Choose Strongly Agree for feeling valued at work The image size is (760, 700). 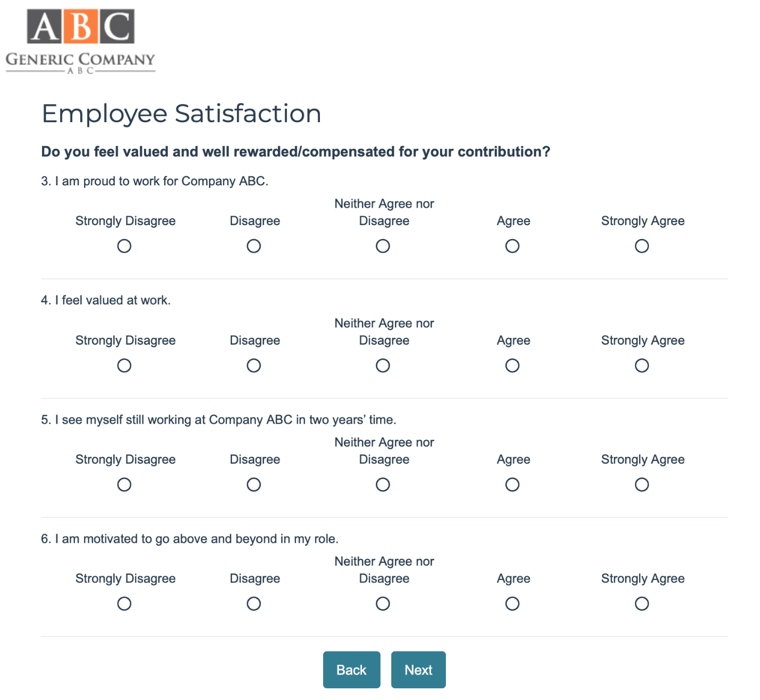641,365
